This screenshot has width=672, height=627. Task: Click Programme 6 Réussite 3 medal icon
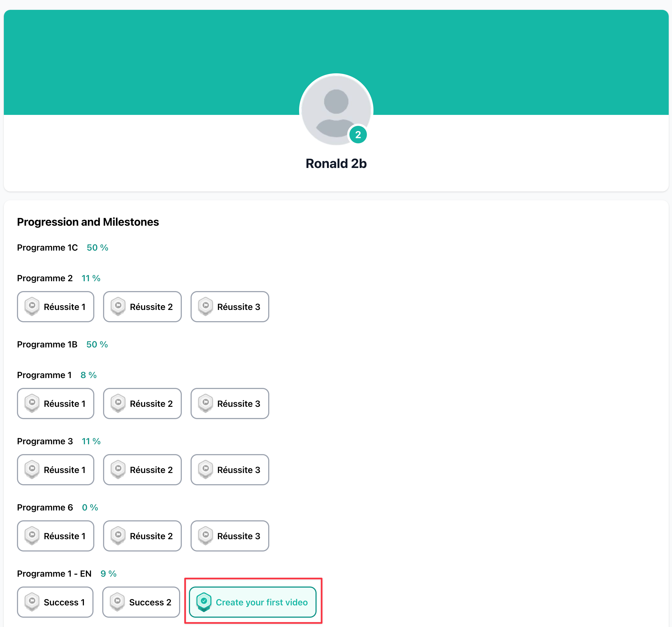coord(206,536)
